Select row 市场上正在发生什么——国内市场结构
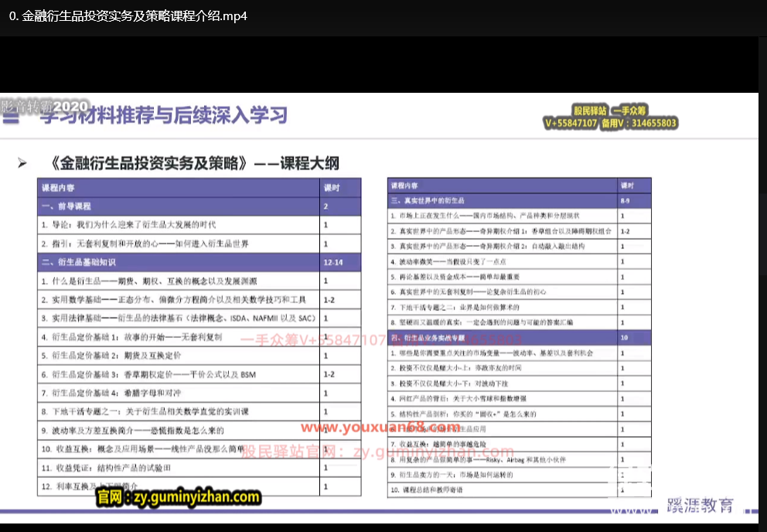Image resolution: width=767 pixels, height=532 pixels. click(520, 216)
